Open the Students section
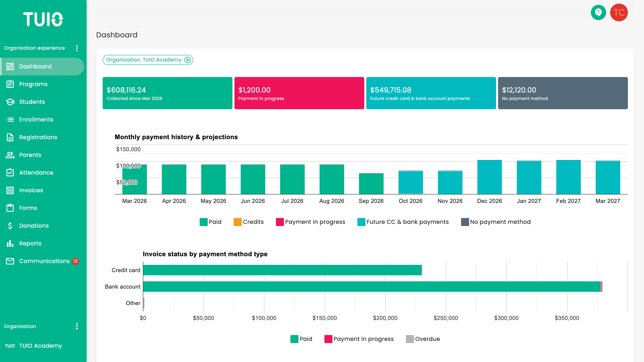This screenshot has width=644, height=362. [42, 102]
